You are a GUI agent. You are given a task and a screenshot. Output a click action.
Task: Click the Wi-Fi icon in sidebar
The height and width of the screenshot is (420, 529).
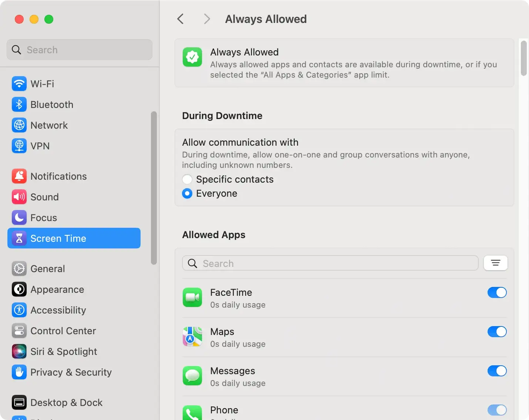[19, 84]
